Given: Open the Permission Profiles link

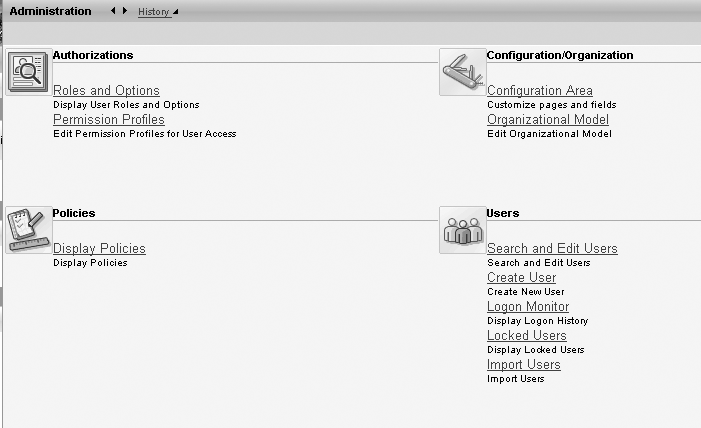Looking at the screenshot, I should point(109,120).
